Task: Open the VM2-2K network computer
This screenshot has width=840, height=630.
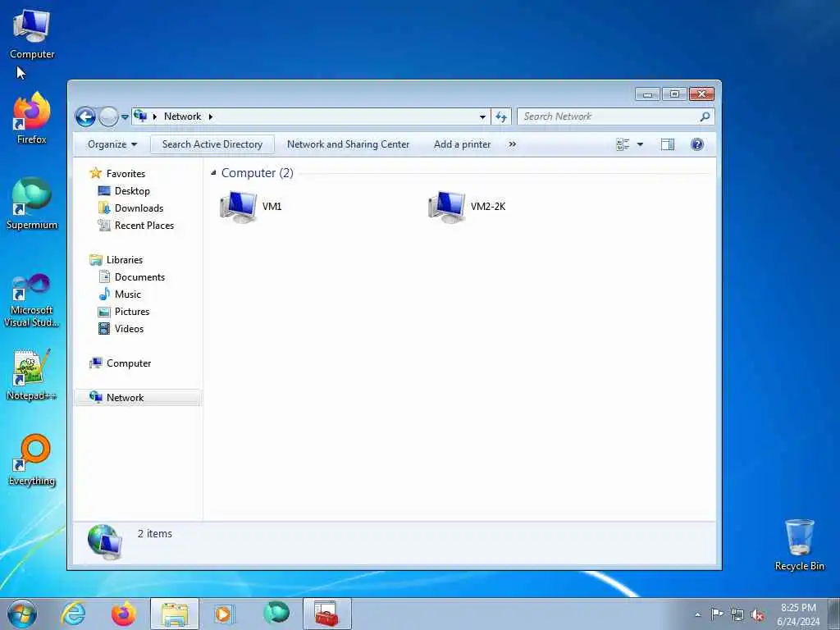Action: (467, 207)
